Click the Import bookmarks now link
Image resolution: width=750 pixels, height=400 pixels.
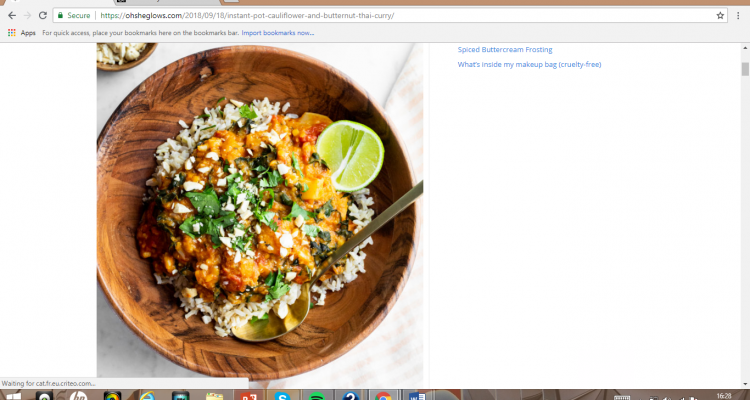click(277, 33)
